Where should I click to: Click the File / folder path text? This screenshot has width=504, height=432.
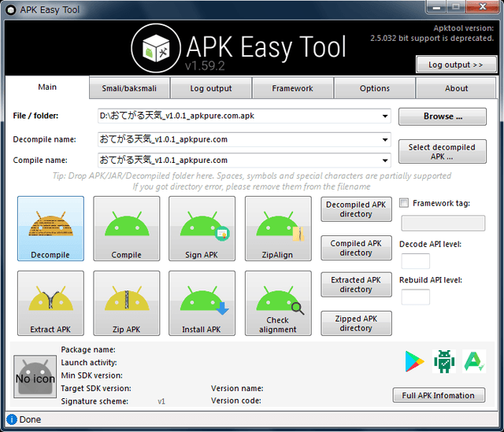[x=176, y=116]
